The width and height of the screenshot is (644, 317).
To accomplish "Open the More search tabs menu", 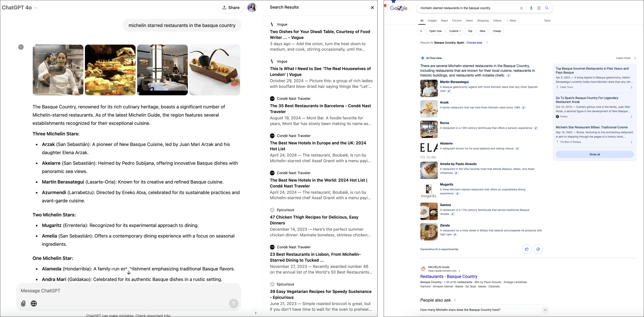I will (512, 20).
